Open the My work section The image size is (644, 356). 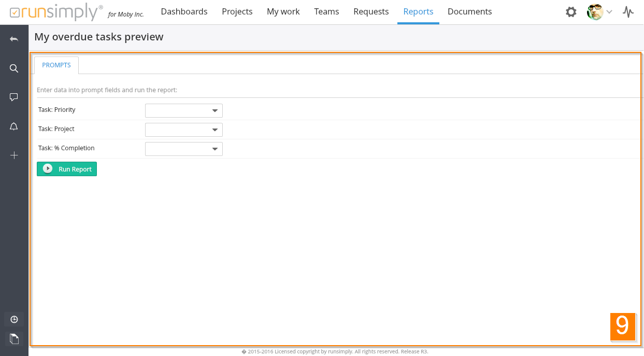click(283, 11)
